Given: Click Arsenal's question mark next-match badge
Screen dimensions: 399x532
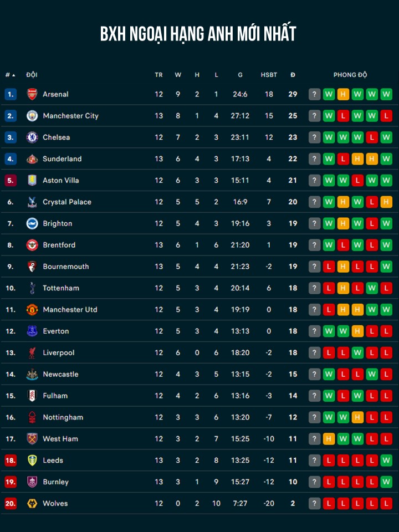Looking at the screenshot, I should coord(315,94).
